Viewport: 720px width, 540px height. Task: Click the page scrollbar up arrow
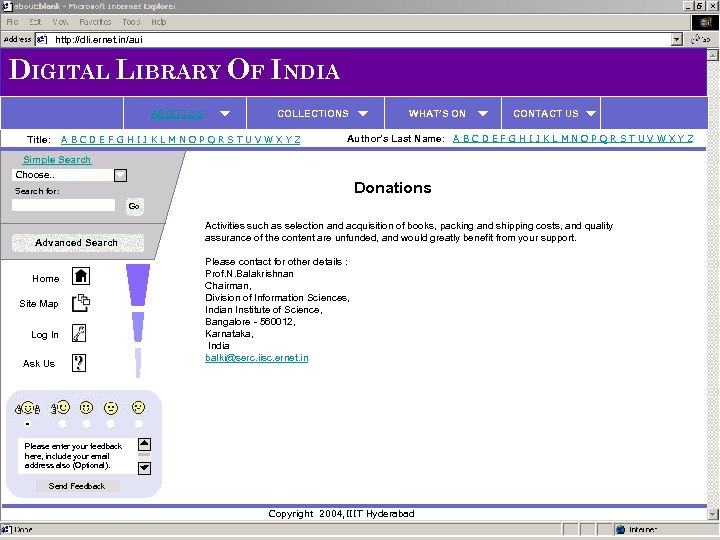tap(713, 55)
